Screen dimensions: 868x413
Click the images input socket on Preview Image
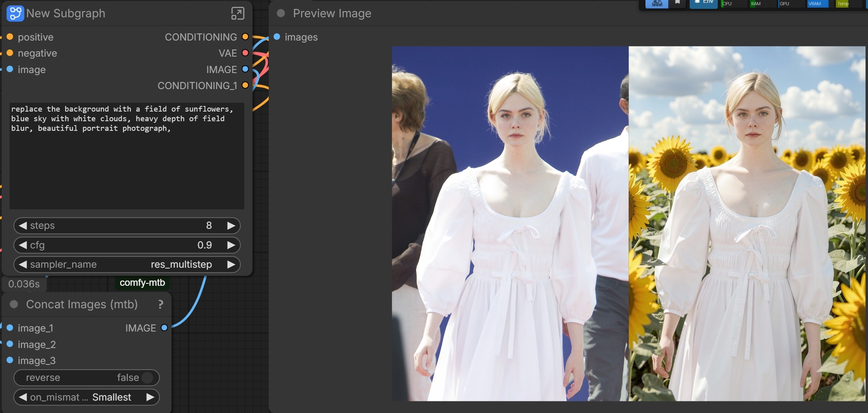pyautogui.click(x=277, y=37)
